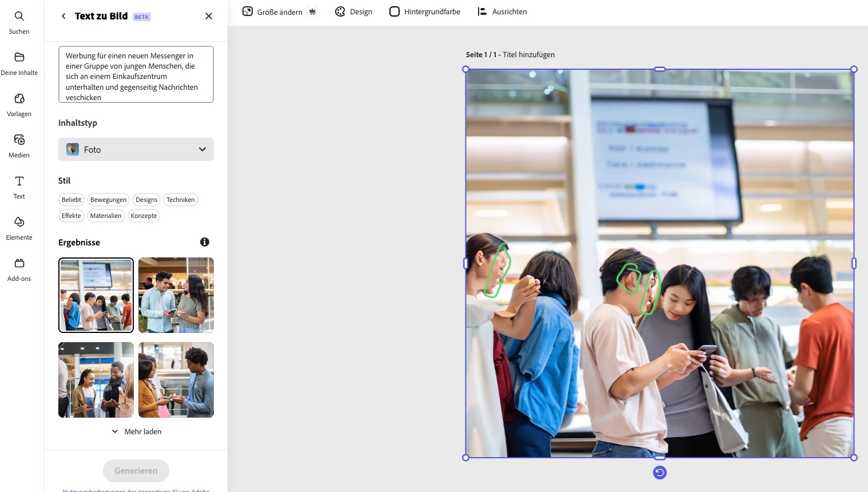Select the Konzepte style chip
The height and width of the screenshot is (492, 868).
click(144, 216)
